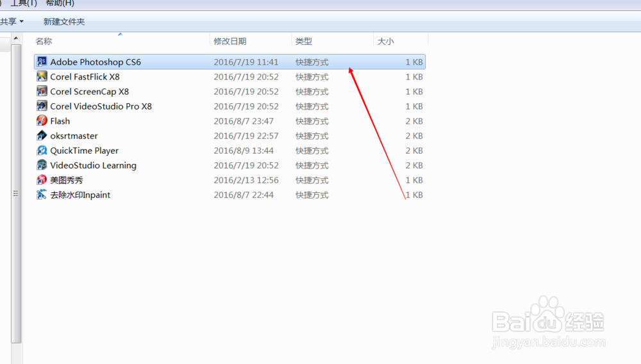Select the Corel FastFlick X8 file name
This screenshot has height=364, width=641.
click(x=85, y=76)
